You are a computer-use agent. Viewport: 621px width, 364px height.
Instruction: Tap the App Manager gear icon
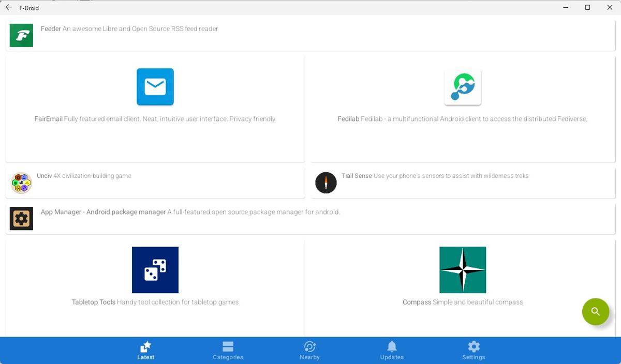21,218
